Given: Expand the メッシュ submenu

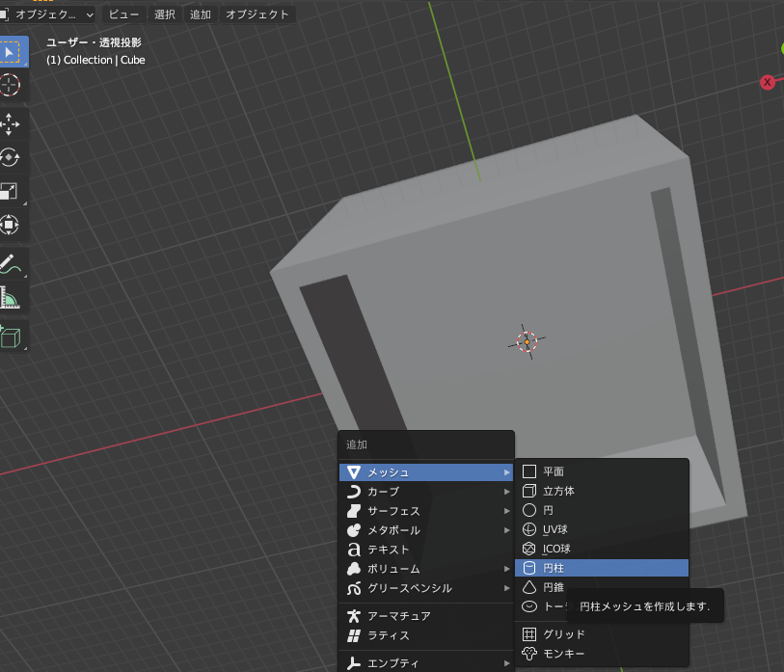Looking at the screenshot, I should (426, 472).
